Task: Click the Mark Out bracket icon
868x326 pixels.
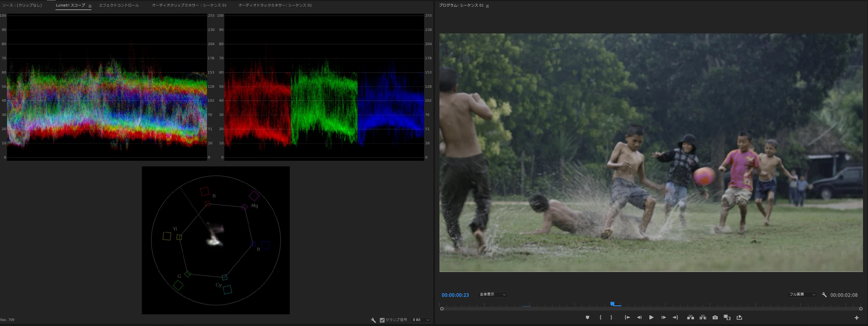Action: (x=611, y=317)
